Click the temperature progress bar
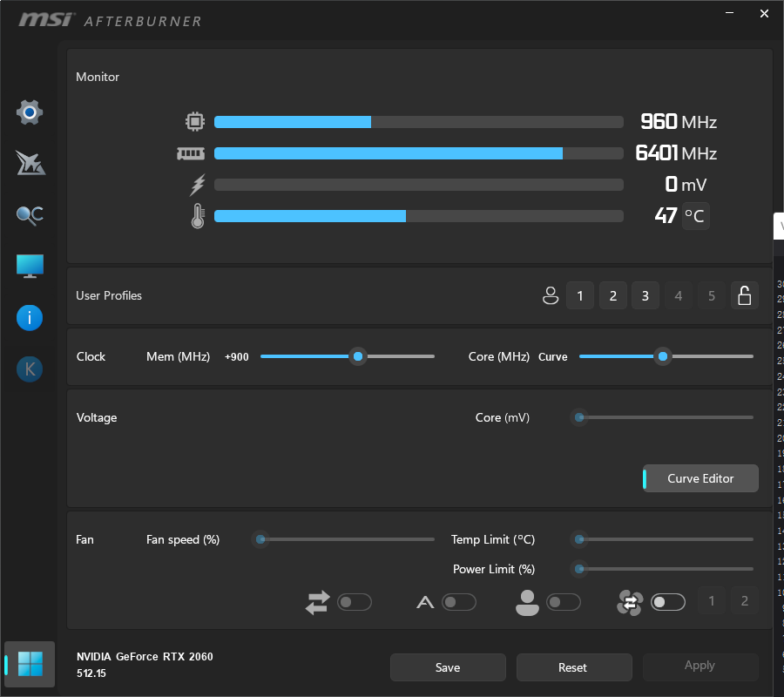This screenshot has width=784, height=697. [x=419, y=216]
